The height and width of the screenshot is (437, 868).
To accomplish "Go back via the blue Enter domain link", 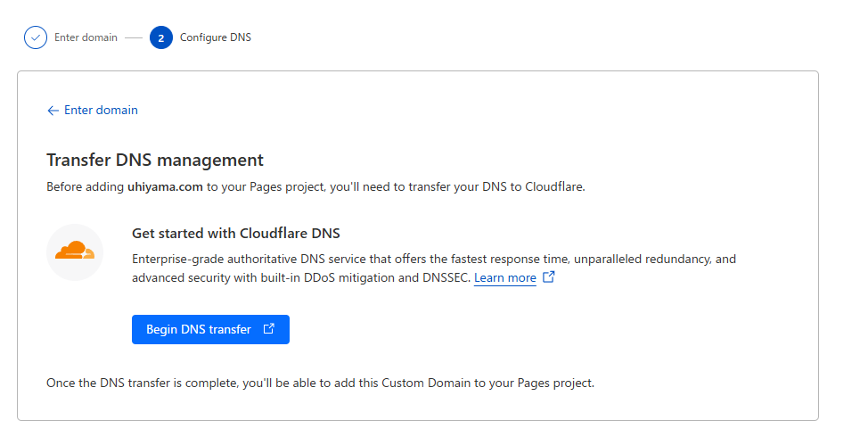I will [101, 111].
